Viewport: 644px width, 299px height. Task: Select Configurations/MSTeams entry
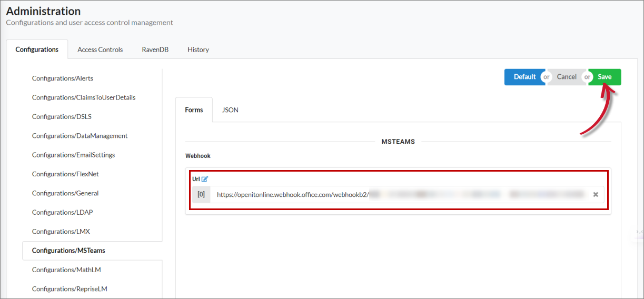point(92,251)
